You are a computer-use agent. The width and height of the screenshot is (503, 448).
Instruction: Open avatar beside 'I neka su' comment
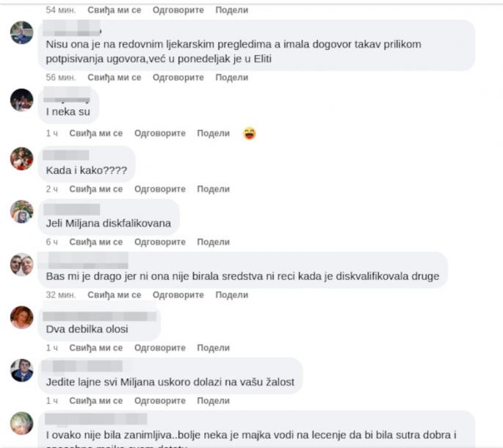pyautogui.click(x=22, y=100)
